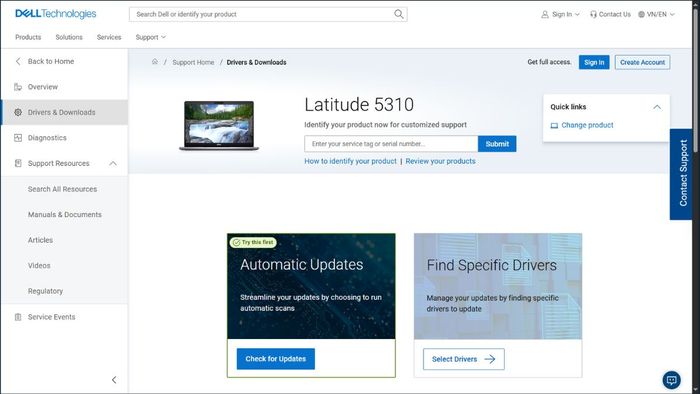Click the search magnifier icon
This screenshot has height=394, width=700.
[399, 14]
